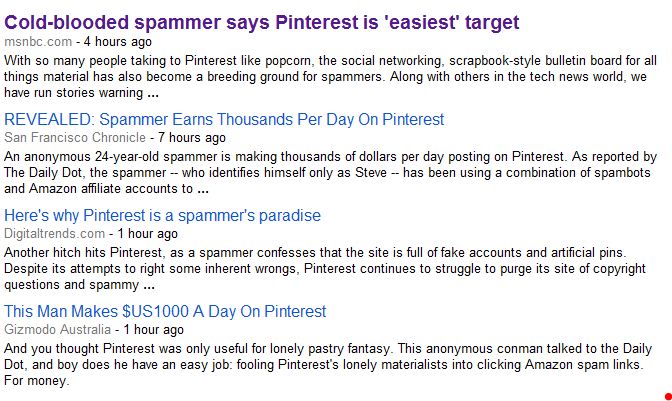Click the ellipsis after 'Amazon affiliate accounts to'
Image resolution: width=672 pixels, height=401 pixels.
point(203,189)
